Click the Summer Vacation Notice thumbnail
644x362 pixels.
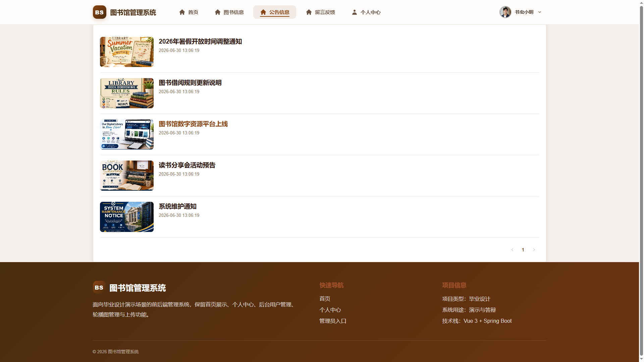coord(127,52)
